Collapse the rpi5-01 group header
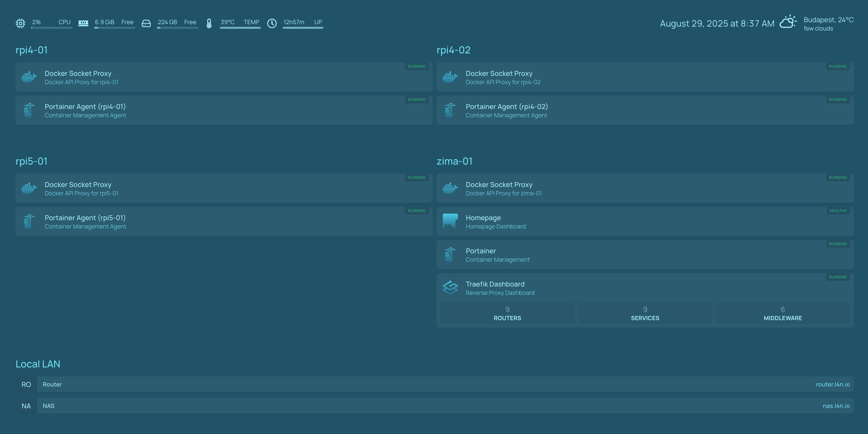868x434 pixels. tap(32, 161)
